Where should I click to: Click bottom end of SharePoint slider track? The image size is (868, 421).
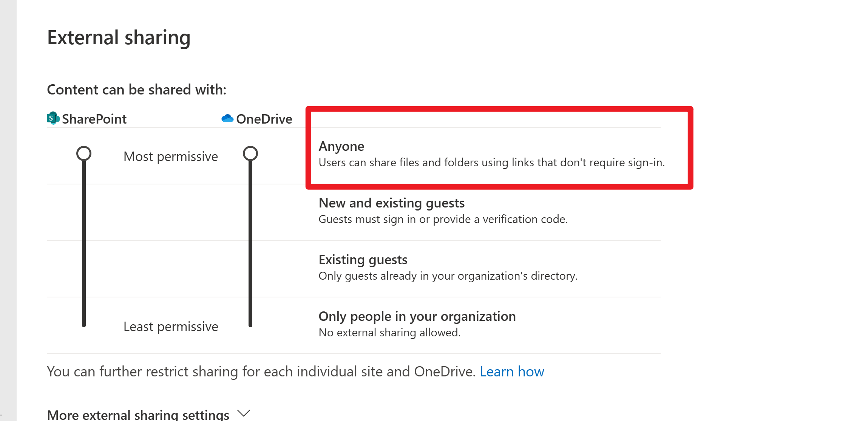pyautogui.click(x=84, y=324)
